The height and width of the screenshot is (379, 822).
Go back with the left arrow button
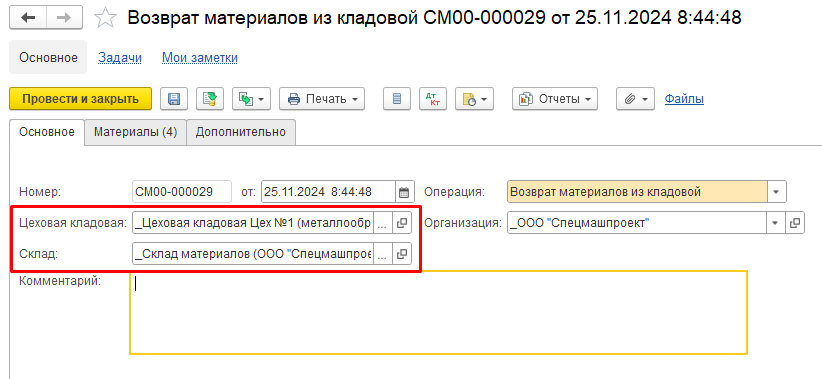[28, 18]
